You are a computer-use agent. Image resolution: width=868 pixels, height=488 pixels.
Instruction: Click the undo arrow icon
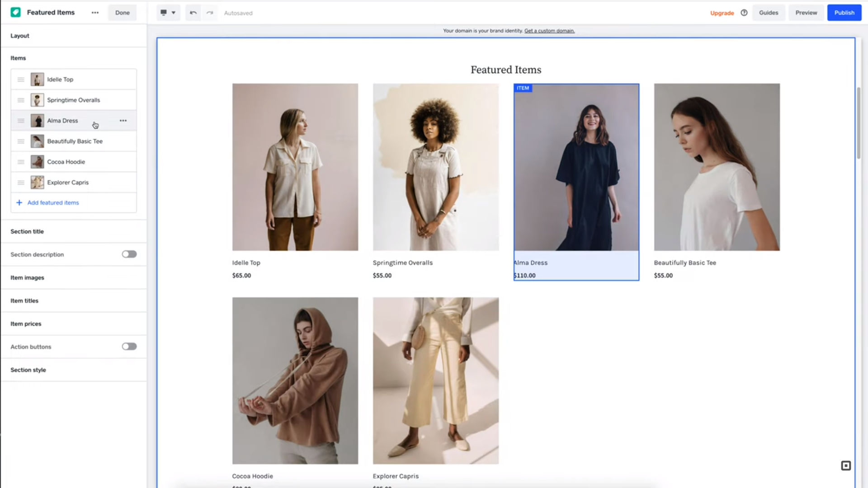tap(193, 13)
